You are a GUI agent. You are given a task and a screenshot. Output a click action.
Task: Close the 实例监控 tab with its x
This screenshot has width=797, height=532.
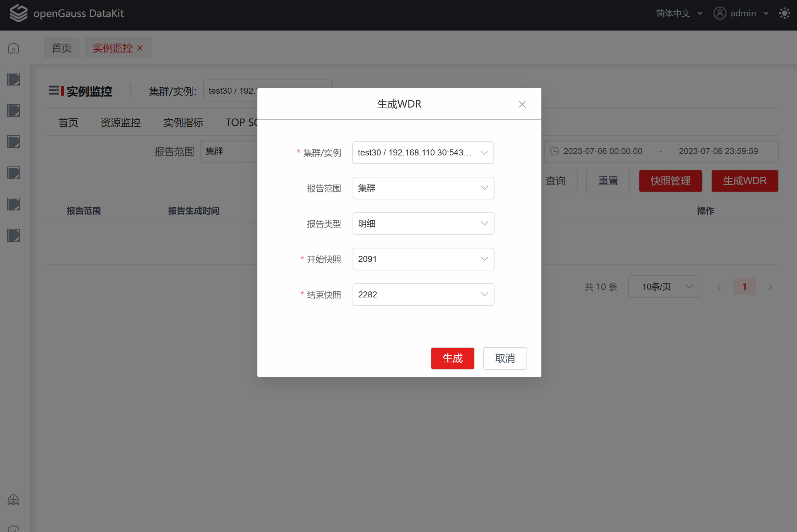140,48
